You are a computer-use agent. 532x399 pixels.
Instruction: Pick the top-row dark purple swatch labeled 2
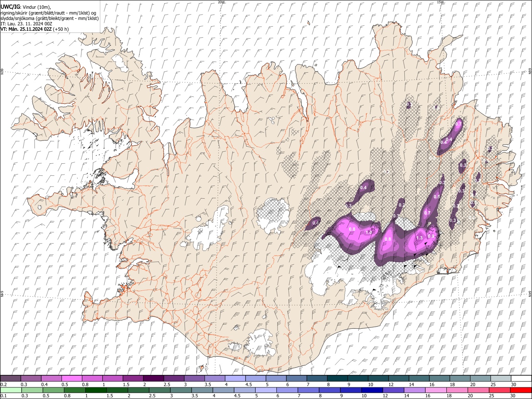(x=153, y=379)
